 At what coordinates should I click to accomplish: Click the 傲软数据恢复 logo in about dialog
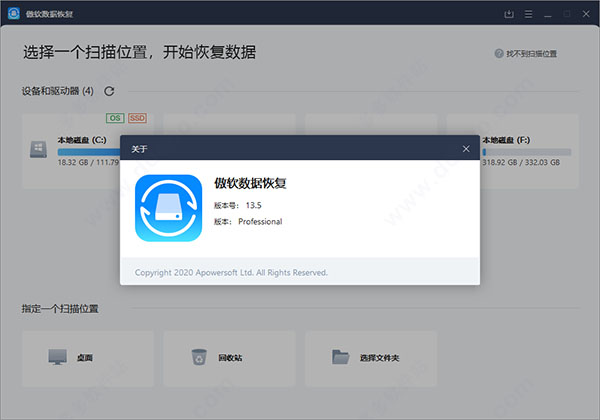coord(168,208)
